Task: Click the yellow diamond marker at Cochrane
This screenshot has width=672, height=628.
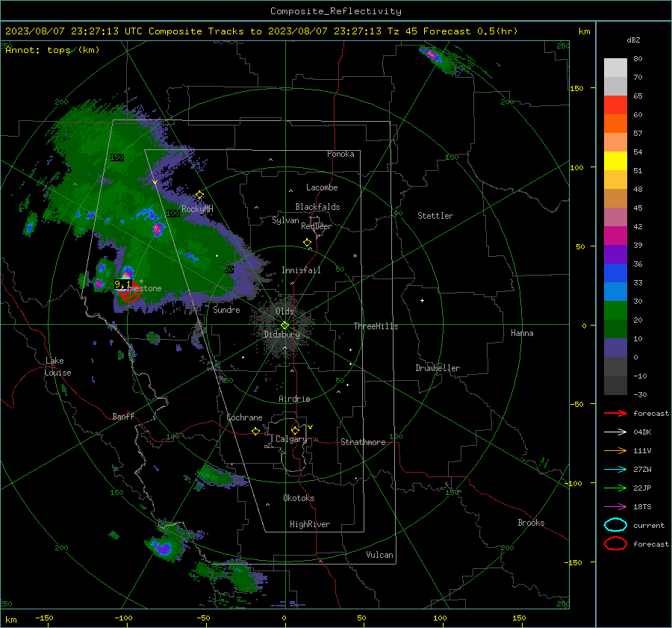Action: tap(256, 432)
